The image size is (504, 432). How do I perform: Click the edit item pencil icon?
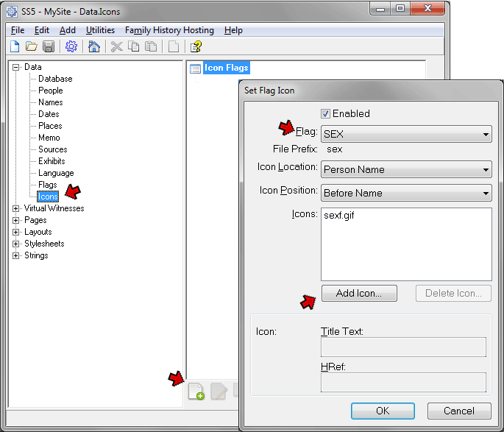click(x=219, y=392)
